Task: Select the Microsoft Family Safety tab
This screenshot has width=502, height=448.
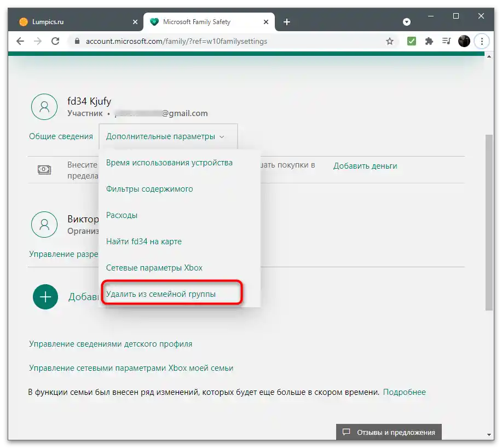Action: tap(209, 22)
